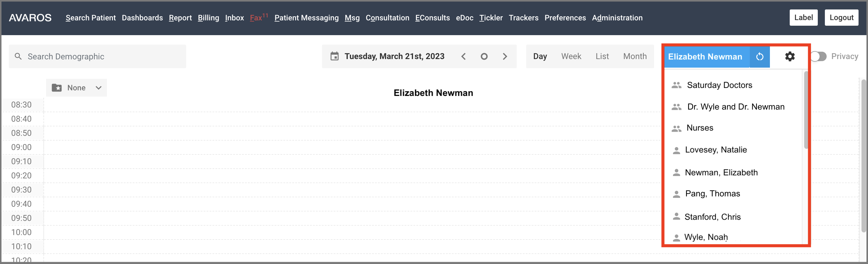This screenshot has width=868, height=264.
Task: Focus the Search Demographic field
Action: tap(97, 56)
